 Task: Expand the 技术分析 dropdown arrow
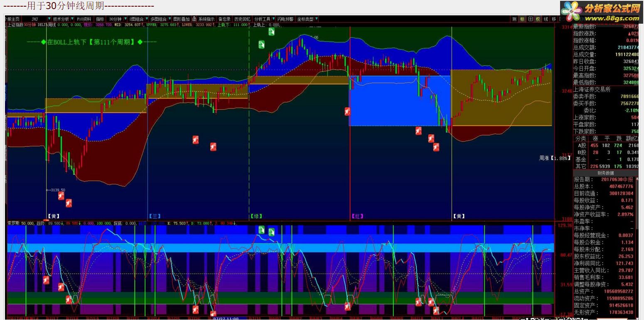click(73, 19)
